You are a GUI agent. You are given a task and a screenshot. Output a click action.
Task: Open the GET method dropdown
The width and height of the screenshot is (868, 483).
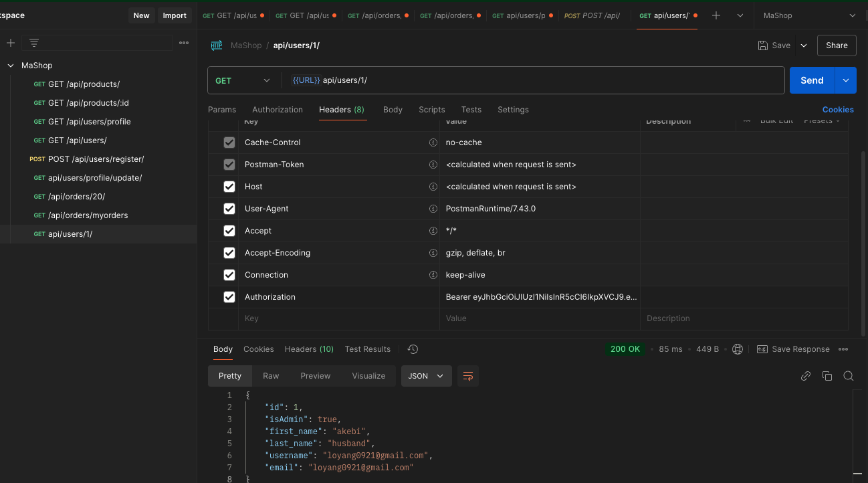[x=243, y=80]
